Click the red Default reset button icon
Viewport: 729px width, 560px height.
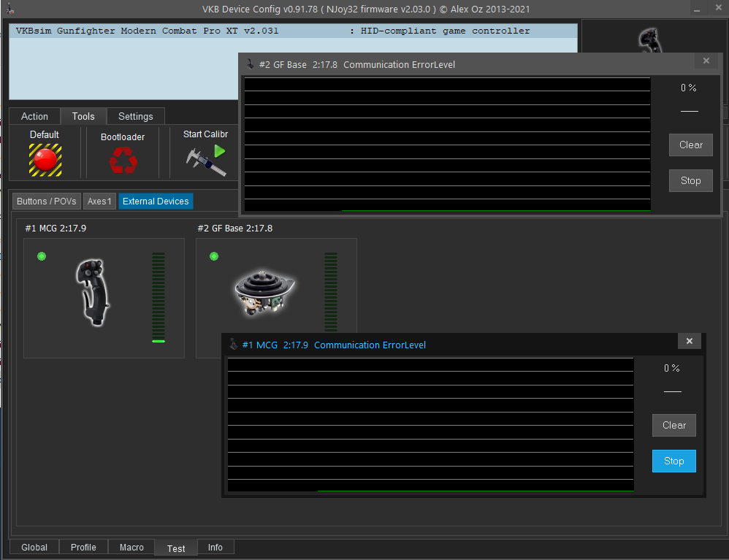[x=45, y=159]
